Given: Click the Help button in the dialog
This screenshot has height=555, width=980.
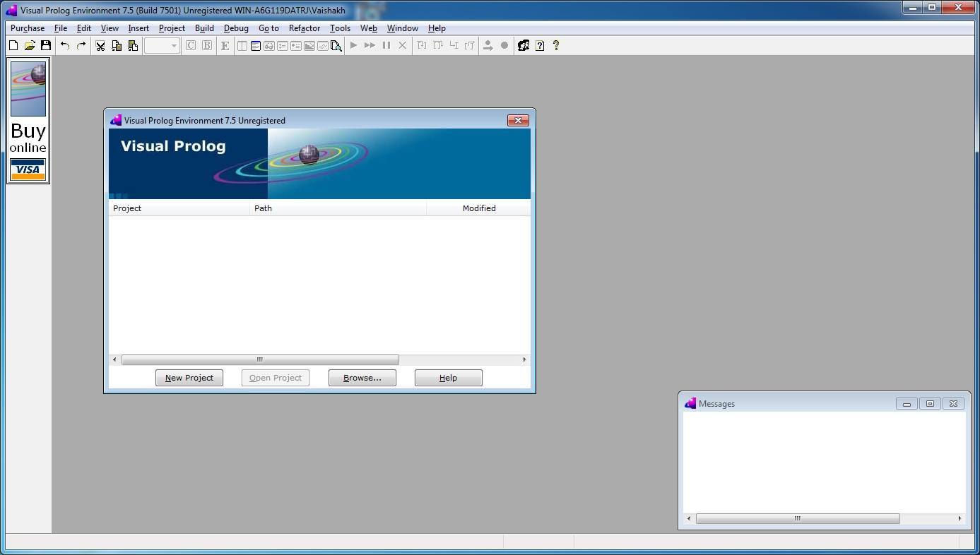Looking at the screenshot, I should click(x=449, y=378).
